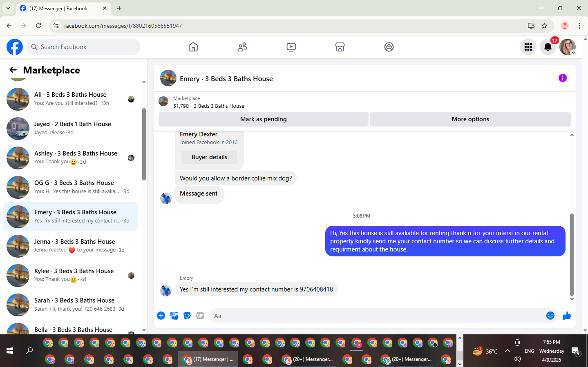Open the clock showing 7:55 PM
Viewport: 588px width, 367px height.
point(552,351)
